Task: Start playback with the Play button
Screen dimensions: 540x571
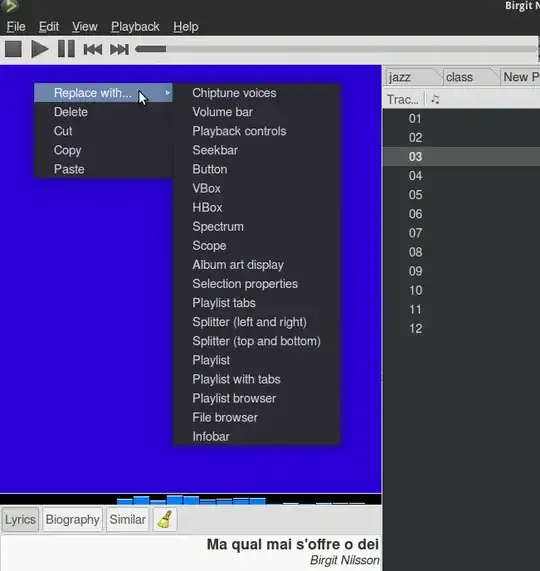Action: 40,49
